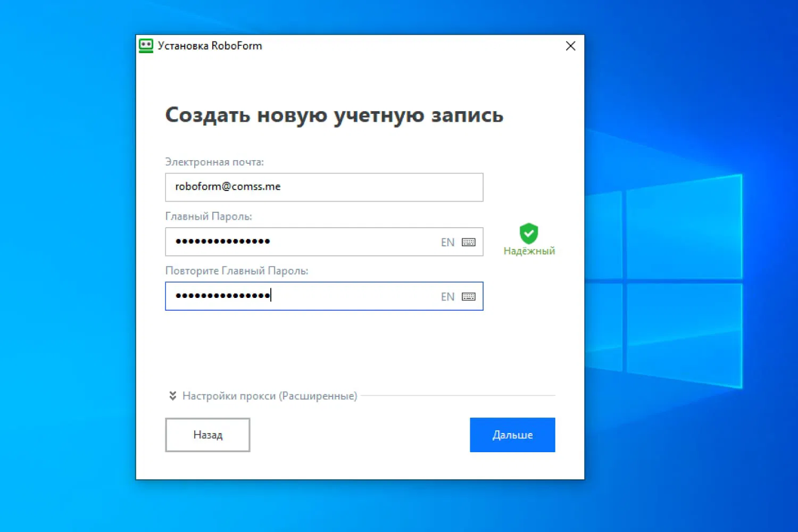The height and width of the screenshot is (532, 798).
Task: Click the Настройки прокси (Расширенные) label
Action: [x=270, y=396]
